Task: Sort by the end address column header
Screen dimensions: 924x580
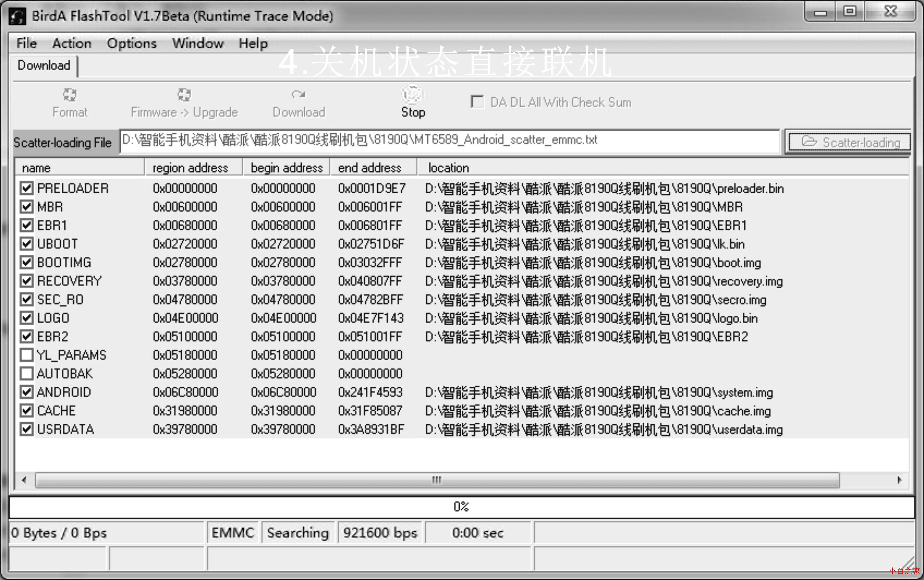Action: (374, 168)
